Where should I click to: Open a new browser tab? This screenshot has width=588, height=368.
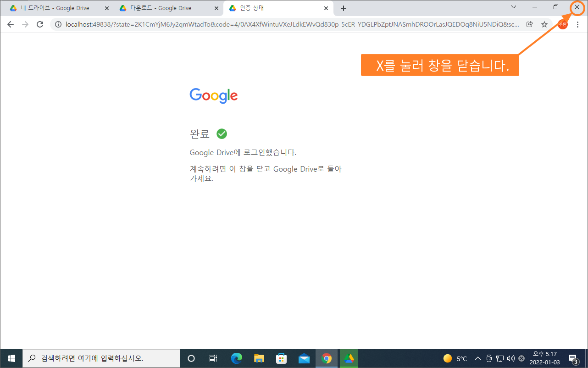(344, 8)
